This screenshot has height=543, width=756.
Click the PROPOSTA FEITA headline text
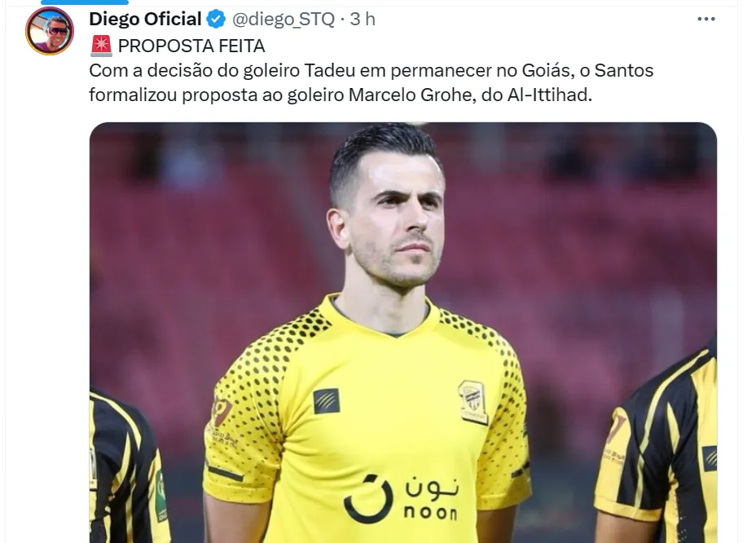coord(191,46)
